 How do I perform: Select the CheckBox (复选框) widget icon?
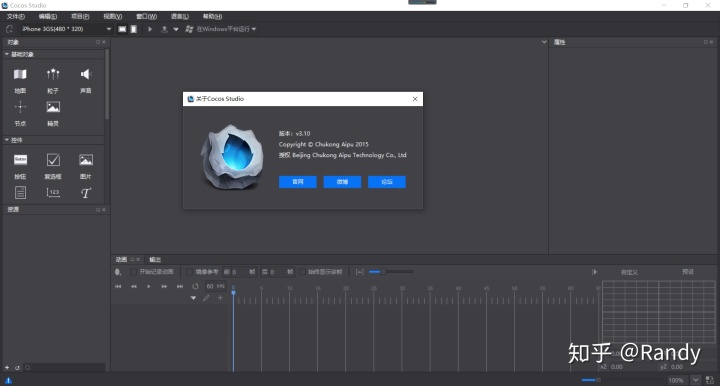click(53, 160)
